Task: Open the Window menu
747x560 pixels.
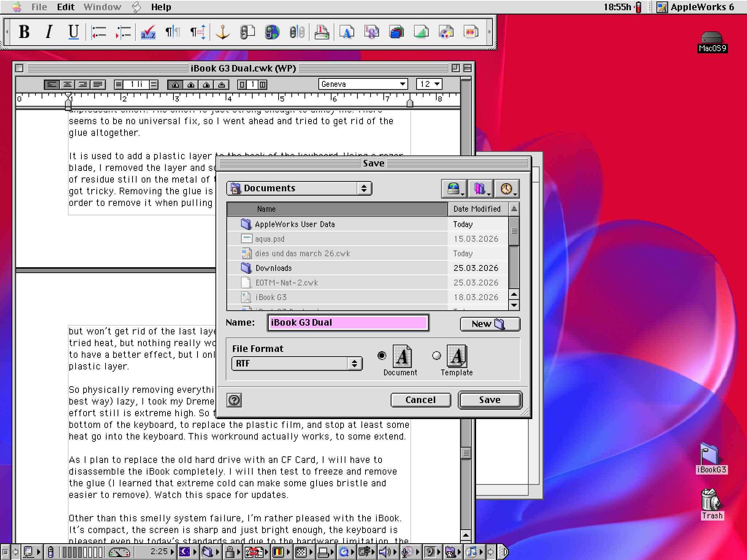Action: [102, 7]
